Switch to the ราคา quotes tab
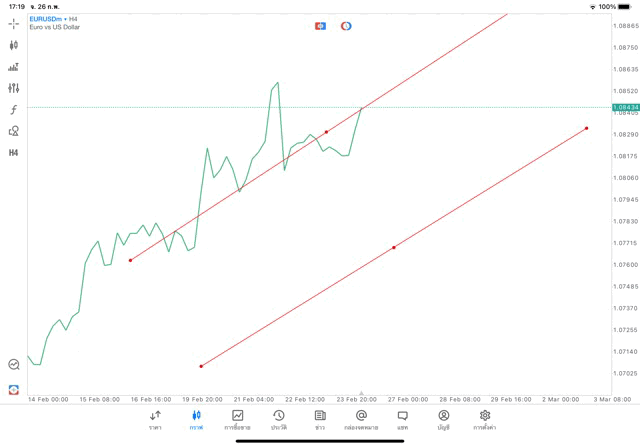 (x=155, y=420)
